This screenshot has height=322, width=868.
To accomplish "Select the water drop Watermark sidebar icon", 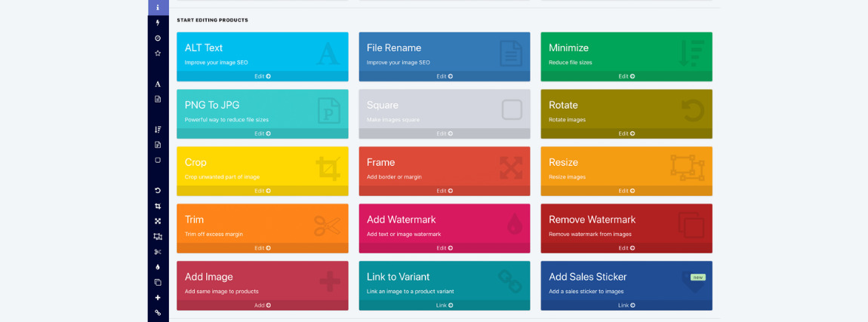I will point(158,267).
